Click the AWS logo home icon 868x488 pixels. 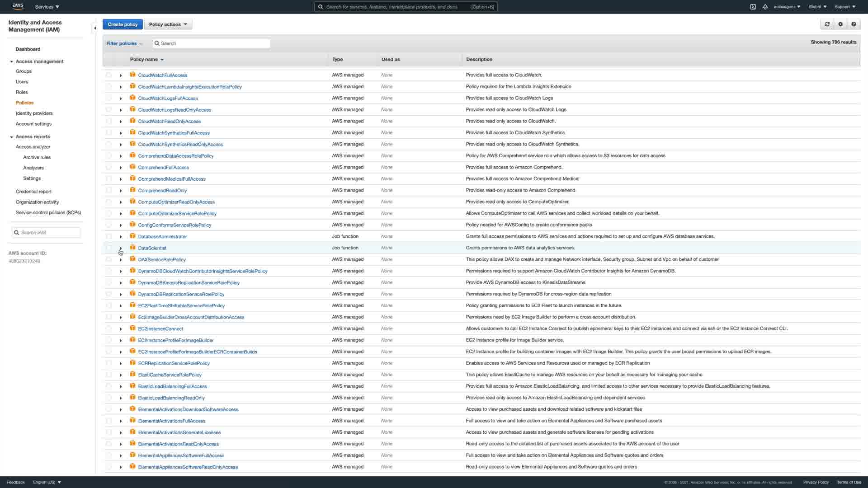pyautogui.click(x=18, y=6)
